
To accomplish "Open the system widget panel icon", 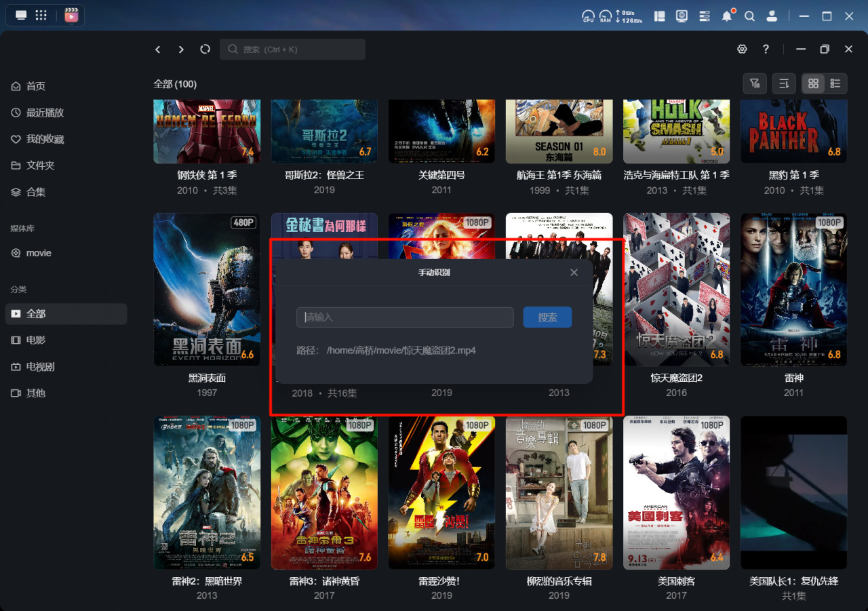I will 659,16.
